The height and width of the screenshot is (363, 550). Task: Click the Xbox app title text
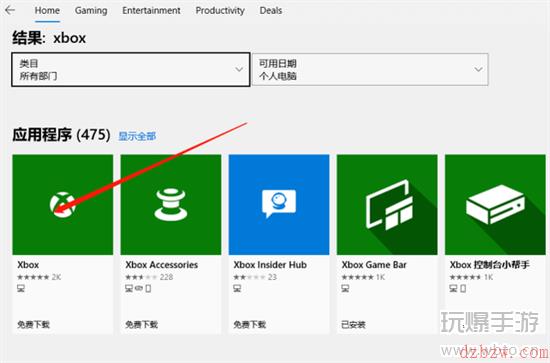28,265
